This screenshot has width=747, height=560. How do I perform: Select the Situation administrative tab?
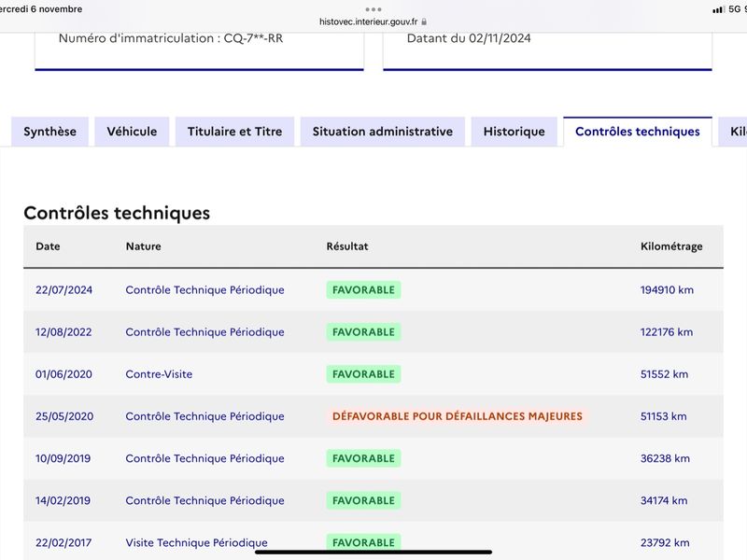383,132
